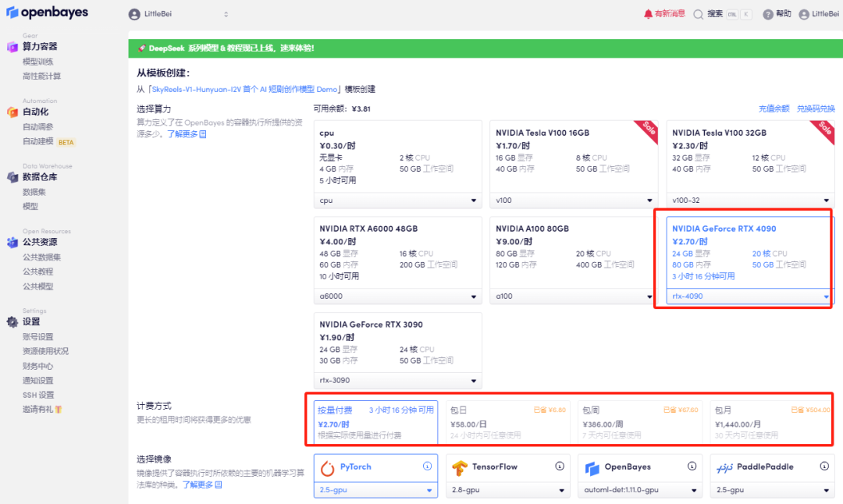Open PaddlePaddle 2.5-gpu version dropdown
The width and height of the screenshot is (843, 504).
772,490
